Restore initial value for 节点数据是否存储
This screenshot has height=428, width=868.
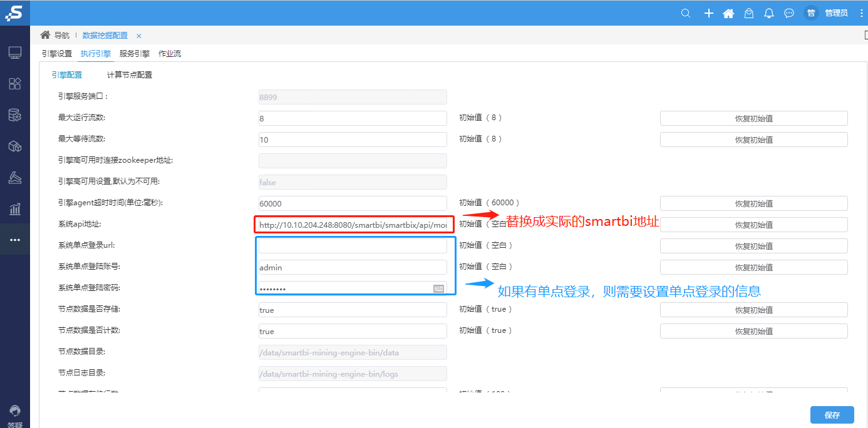pyautogui.click(x=754, y=310)
